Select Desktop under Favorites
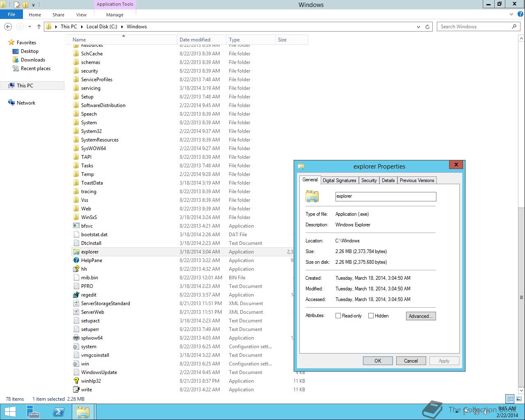 [30, 51]
